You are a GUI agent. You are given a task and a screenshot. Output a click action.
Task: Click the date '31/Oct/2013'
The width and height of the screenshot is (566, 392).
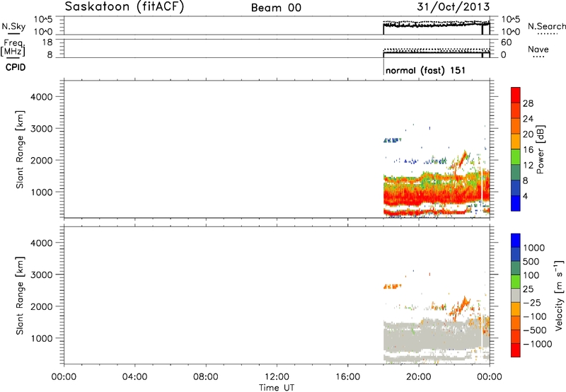tap(454, 7)
